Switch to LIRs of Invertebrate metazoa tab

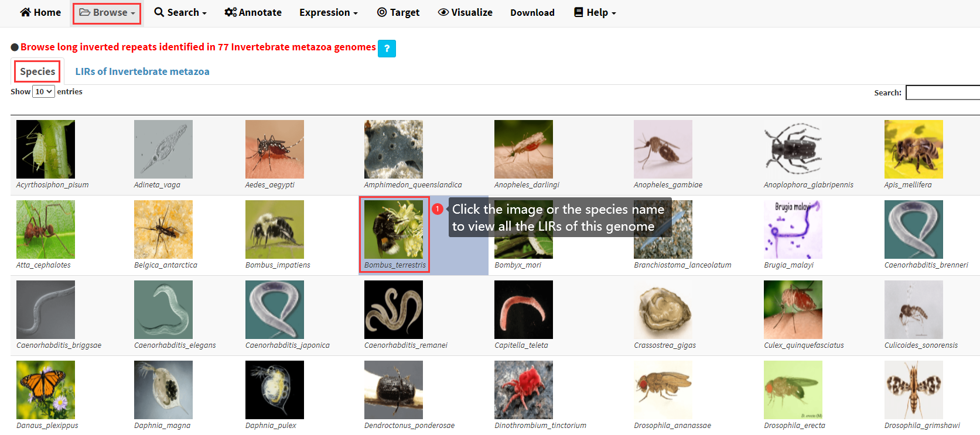click(142, 71)
